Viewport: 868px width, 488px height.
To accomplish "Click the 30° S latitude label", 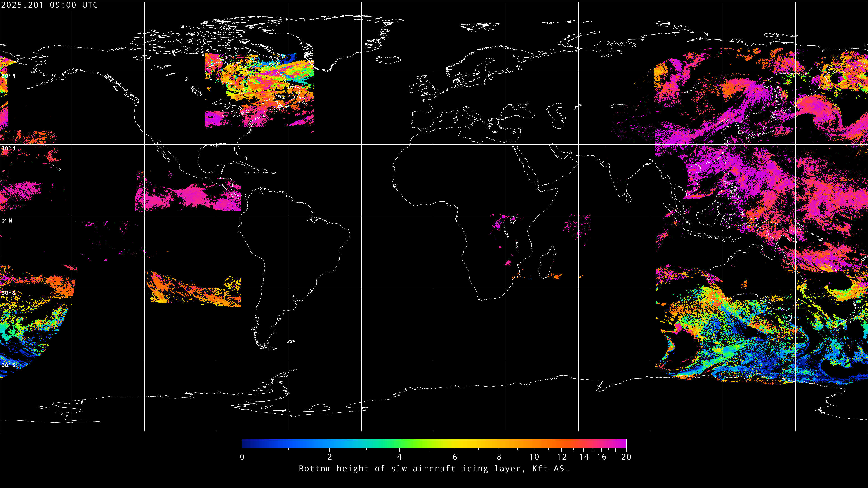I will coord(8,293).
